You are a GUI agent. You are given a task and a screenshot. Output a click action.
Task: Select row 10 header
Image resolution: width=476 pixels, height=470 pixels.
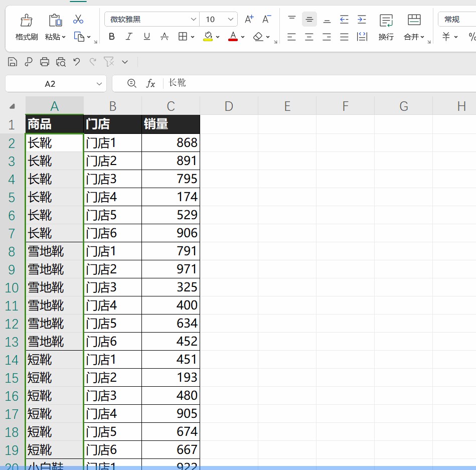click(12, 287)
